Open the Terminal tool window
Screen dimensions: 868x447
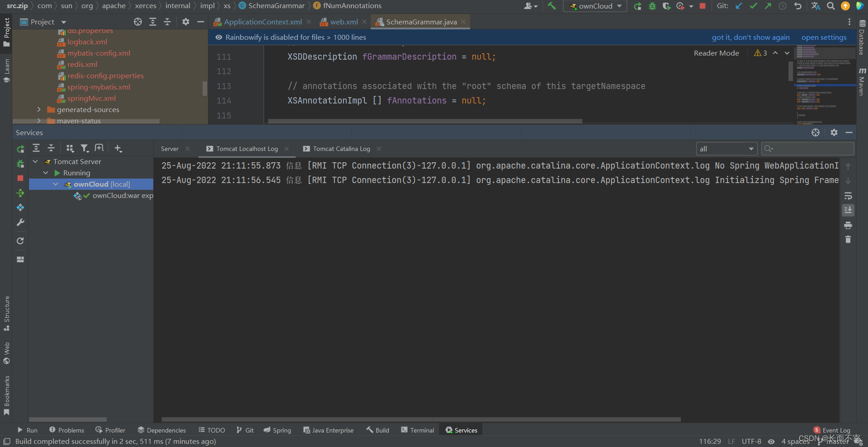[417, 430]
